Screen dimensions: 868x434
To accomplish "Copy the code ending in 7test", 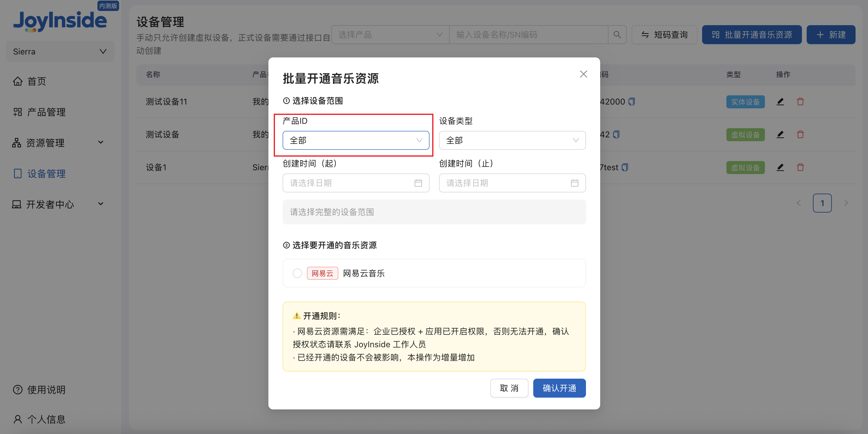I will coord(625,167).
